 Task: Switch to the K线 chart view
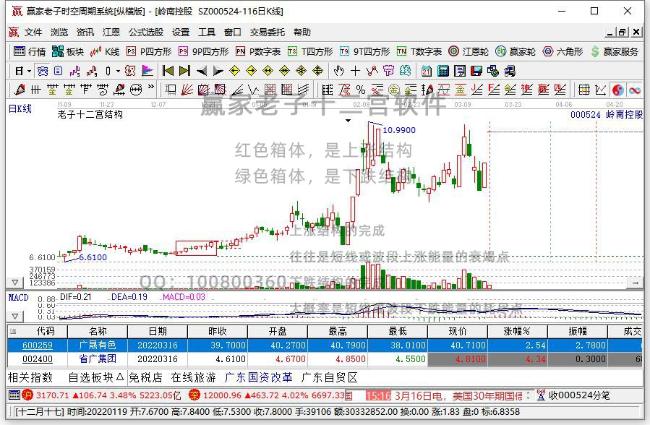coord(105,51)
